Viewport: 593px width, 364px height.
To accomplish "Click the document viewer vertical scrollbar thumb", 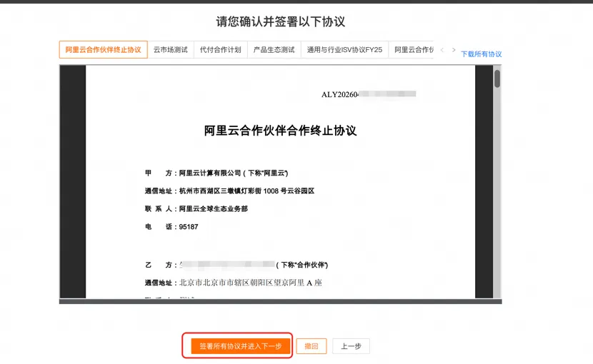I will pos(497,79).
